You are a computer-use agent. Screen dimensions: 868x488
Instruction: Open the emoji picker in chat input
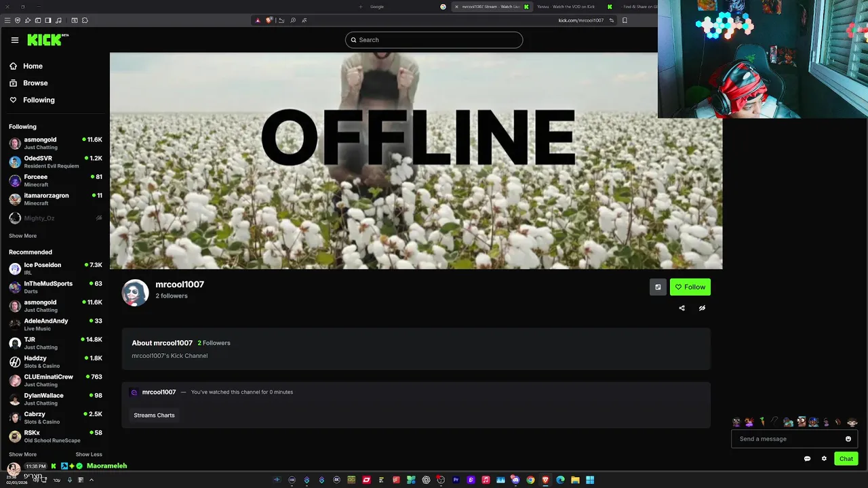pos(848,439)
